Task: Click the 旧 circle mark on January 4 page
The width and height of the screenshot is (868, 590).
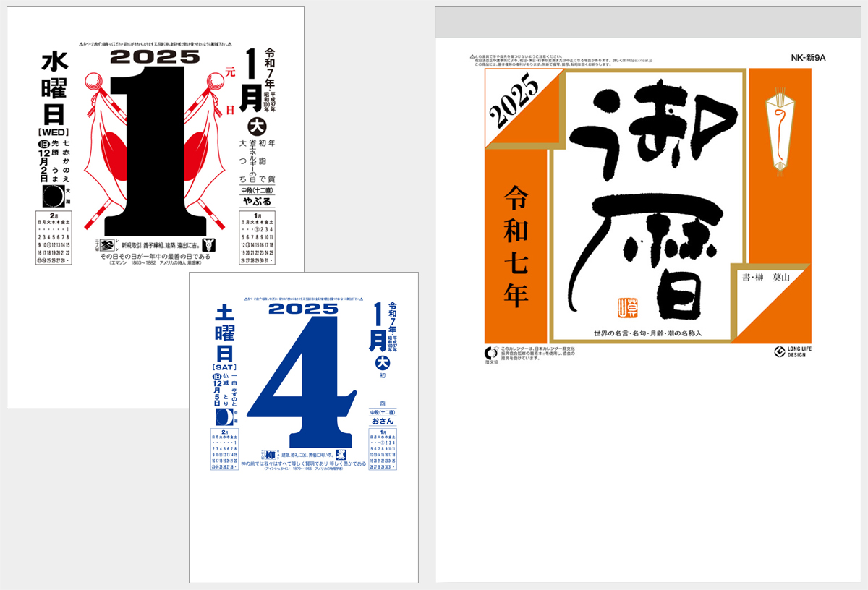Action: pos(217,377)
